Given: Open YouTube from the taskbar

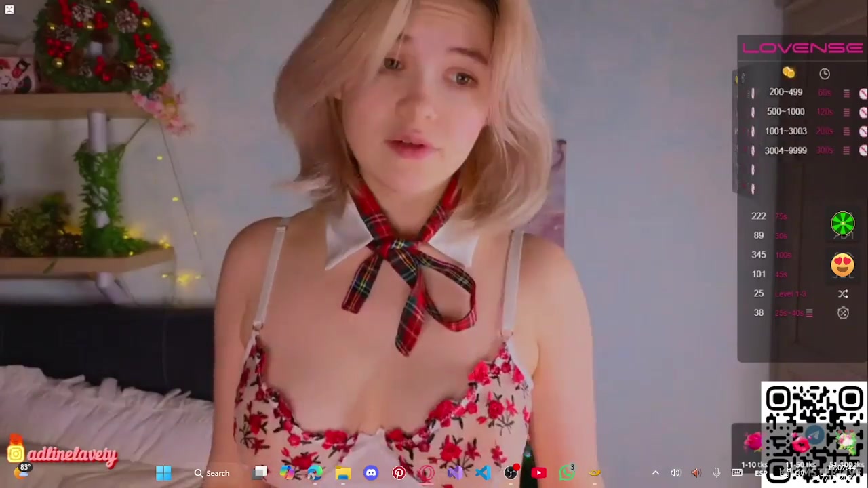Looking at the screenshot, I should coord(539,473).
